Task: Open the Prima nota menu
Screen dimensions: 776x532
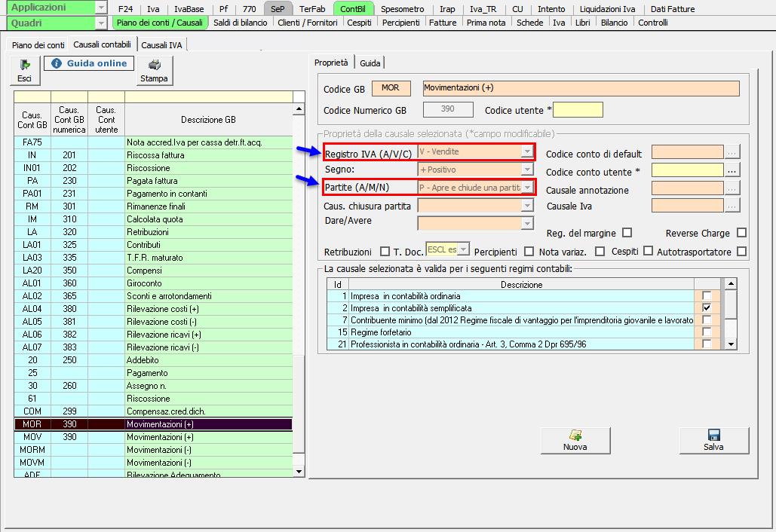Action: pos(486,23)
